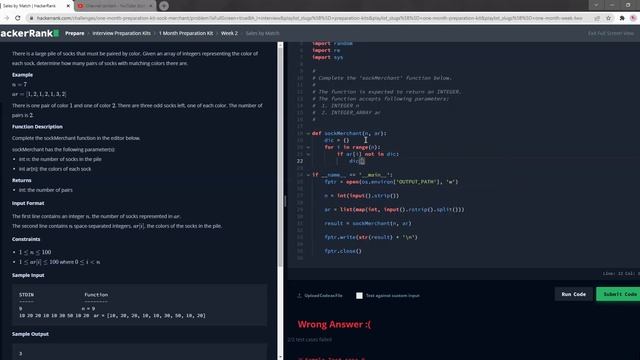Open the HackerRank logo home link
This screenshot has height=360, width=640.
(x=29, y=33)
